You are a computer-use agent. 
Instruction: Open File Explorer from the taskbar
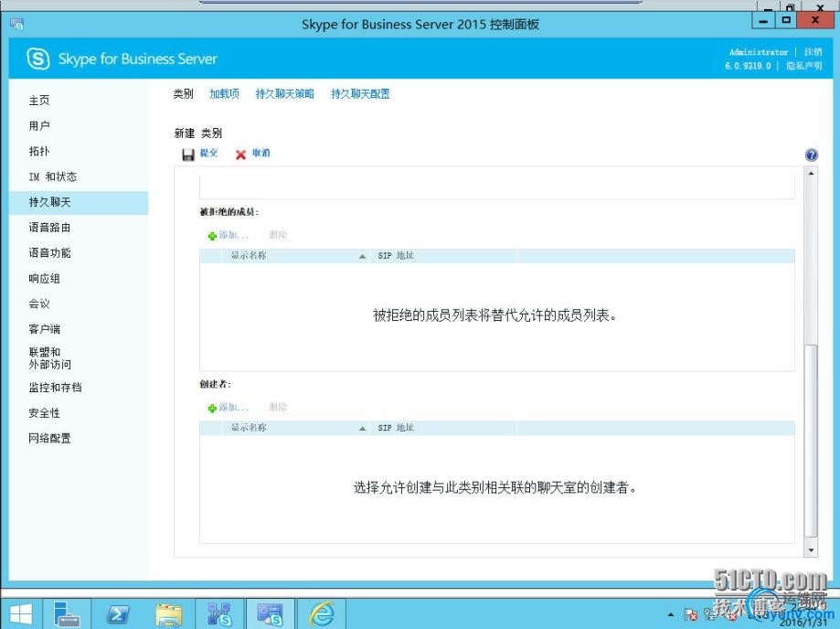168,614
